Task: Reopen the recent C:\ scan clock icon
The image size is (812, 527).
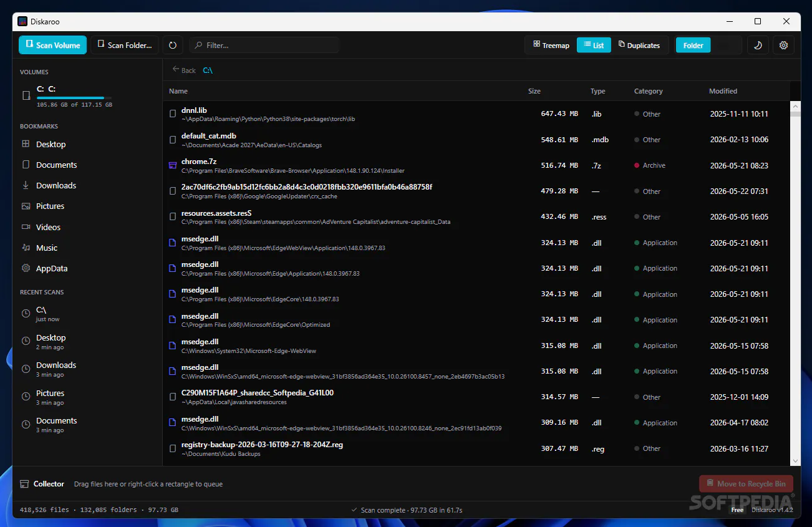Action: [x=26, y=313]
